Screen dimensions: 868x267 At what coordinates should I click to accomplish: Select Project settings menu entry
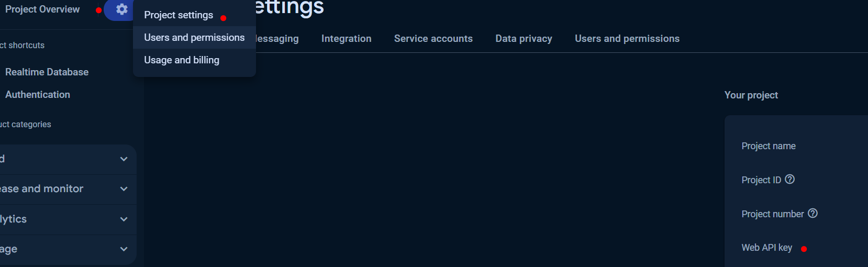point(179,15)
